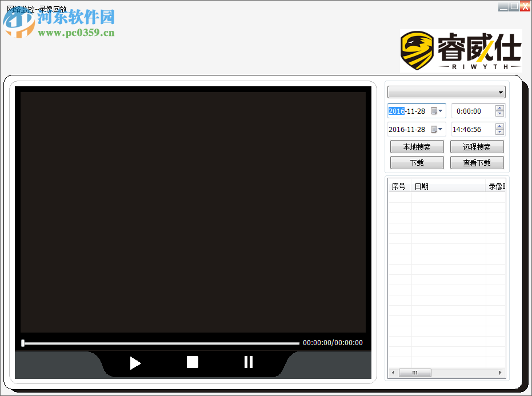The image size is (532, 396).
Task: Decrease the end time 14:46:56 with down stepper
Action: point(499,132)
